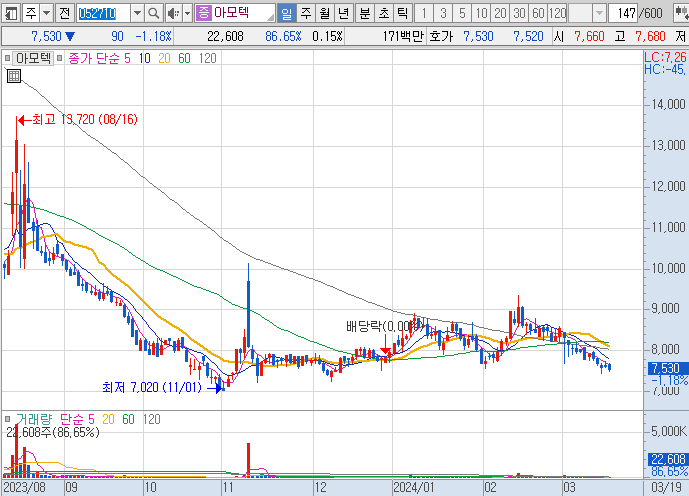
Task: Click the green 60 price MA legend
Action: click(x=184, y=58)
